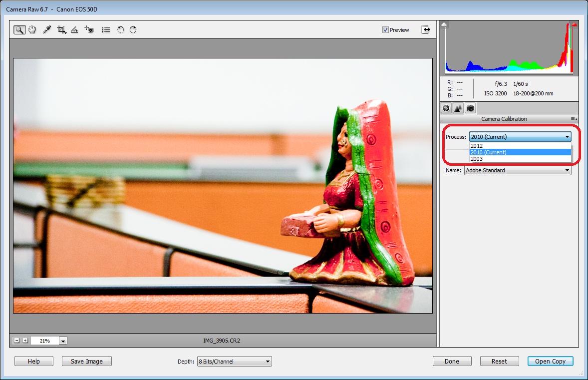Zoom out with the minus button
588x380 pixels.
[16, 341]
